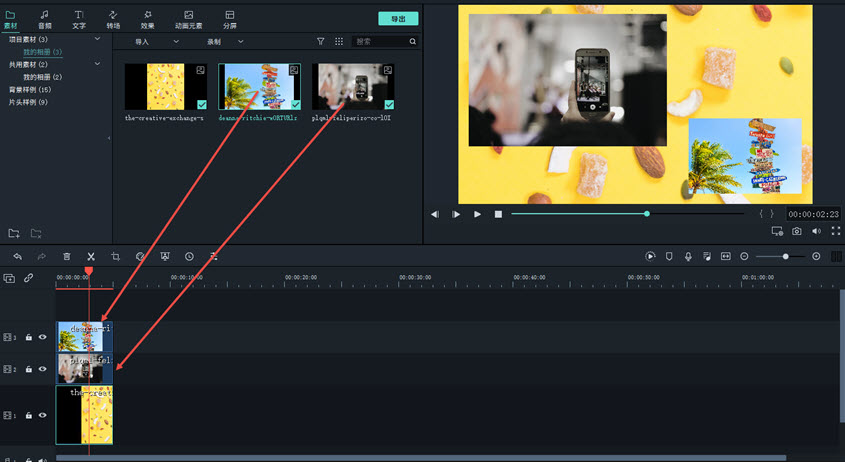This screenshot has width=845, height=462.
Task: Click the render preview icon
Action: pos(650,257)
